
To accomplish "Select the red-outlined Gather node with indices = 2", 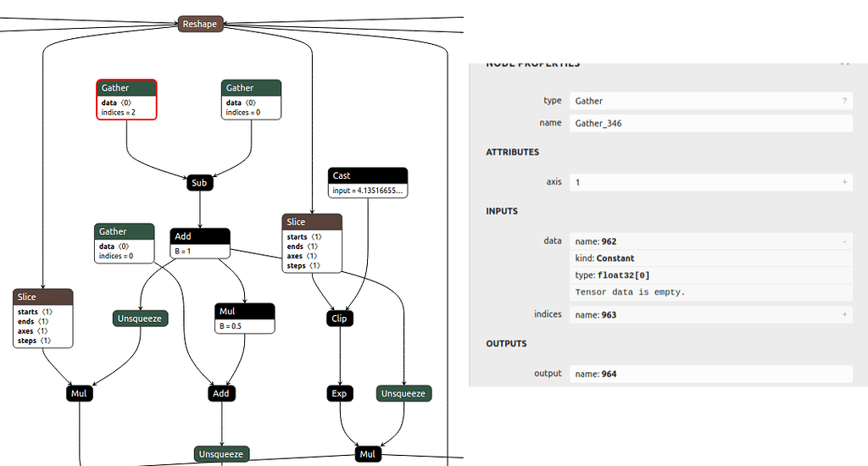I will coord(126,99).
